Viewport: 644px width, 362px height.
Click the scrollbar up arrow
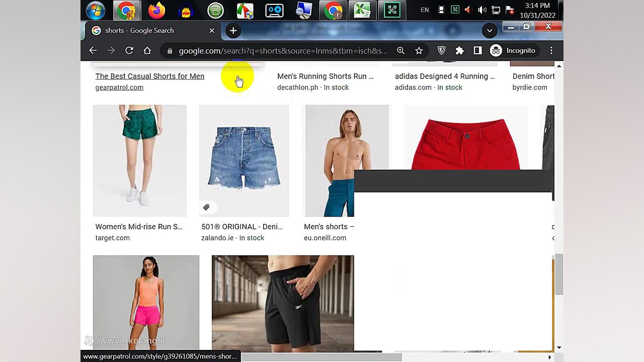click(559, 65)
